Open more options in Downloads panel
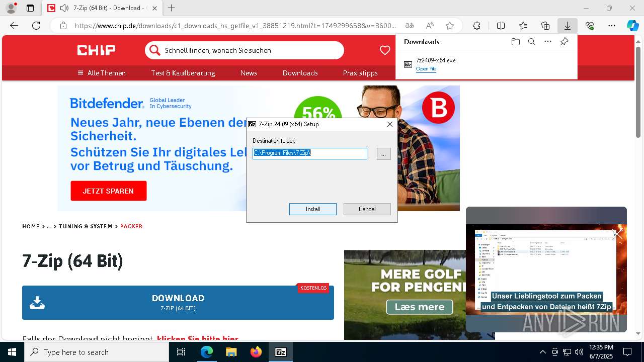This screenshot has width=644, height=362. (x=547, y=42)
